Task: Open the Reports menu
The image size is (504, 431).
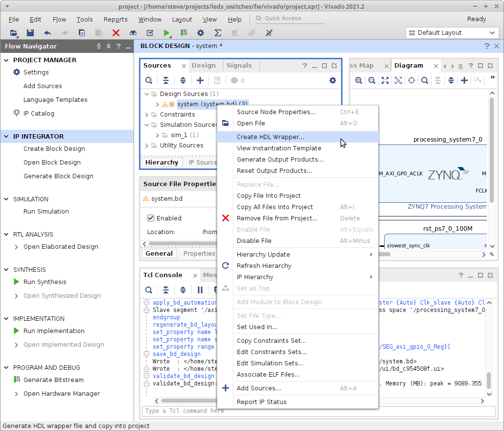Action: point(115,20)
